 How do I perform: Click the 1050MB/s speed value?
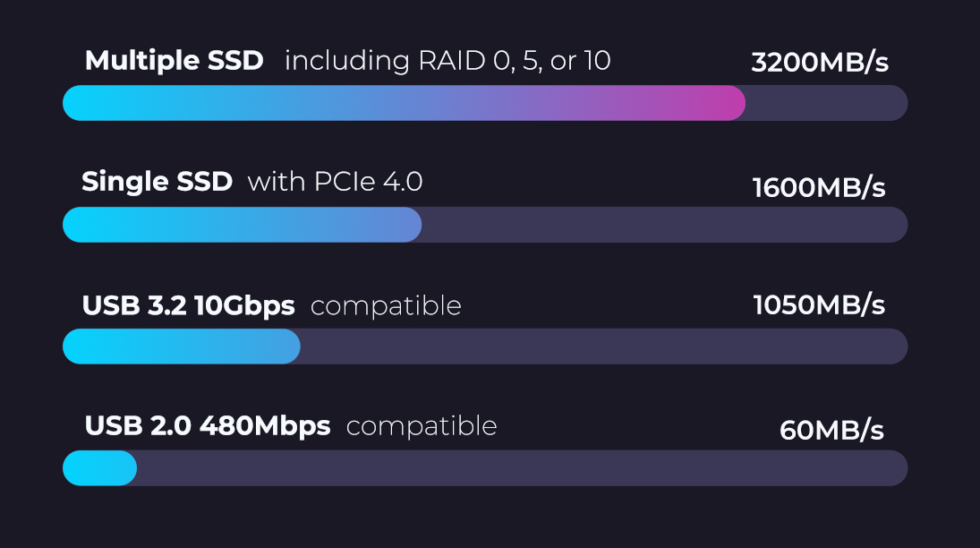(x=819, y=305)
